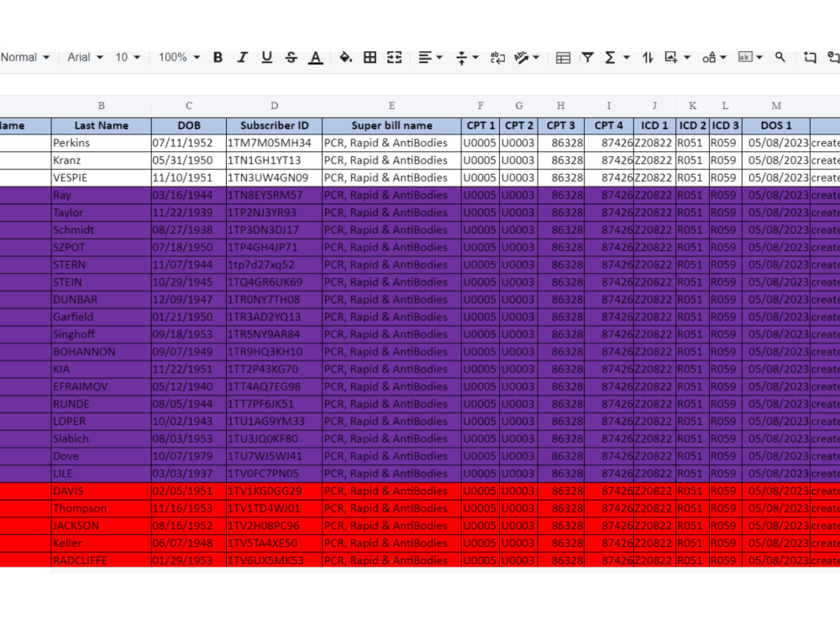Select CPT 4 value in LILE row
Screen dimensions: 840x630
point(609,474)
